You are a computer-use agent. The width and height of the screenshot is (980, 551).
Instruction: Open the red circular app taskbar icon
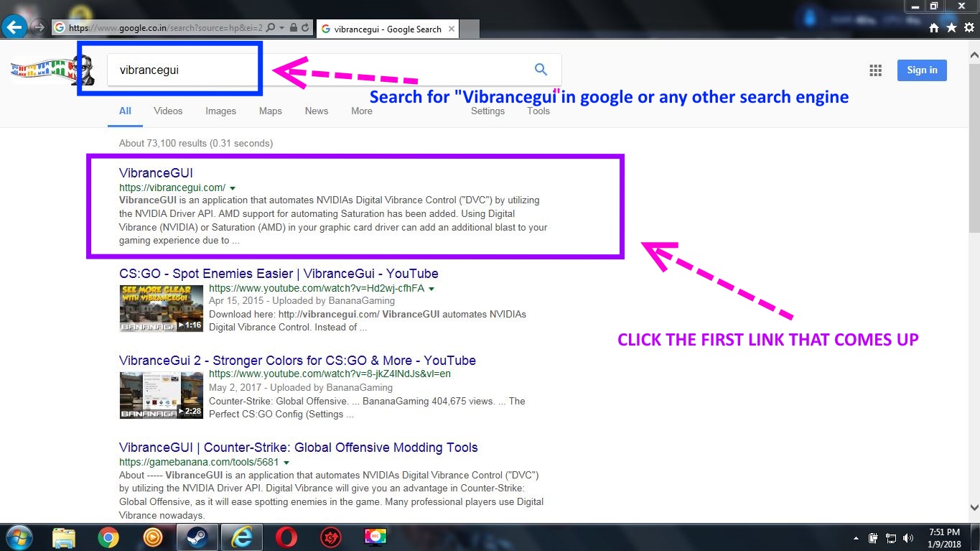331,537
